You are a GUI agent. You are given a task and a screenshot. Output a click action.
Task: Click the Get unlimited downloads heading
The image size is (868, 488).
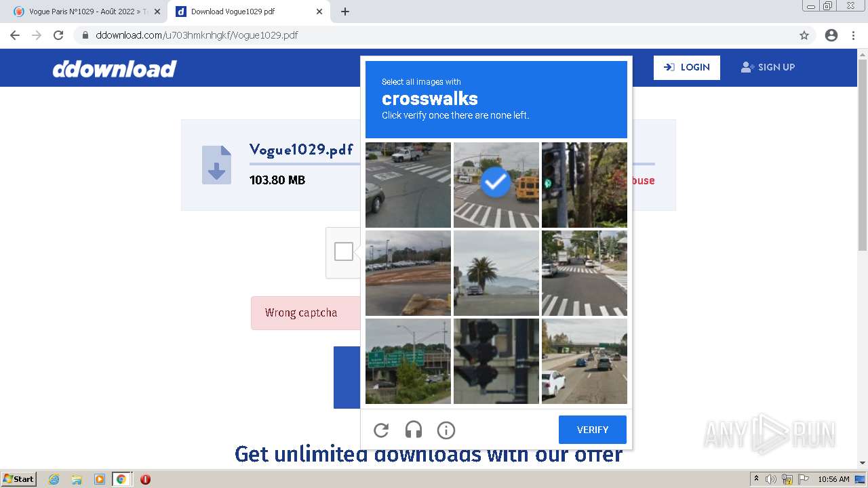[x=429, y=453]
